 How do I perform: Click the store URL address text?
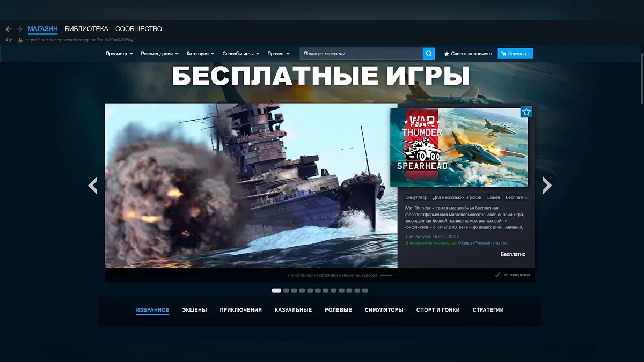(x=79, y=40)
